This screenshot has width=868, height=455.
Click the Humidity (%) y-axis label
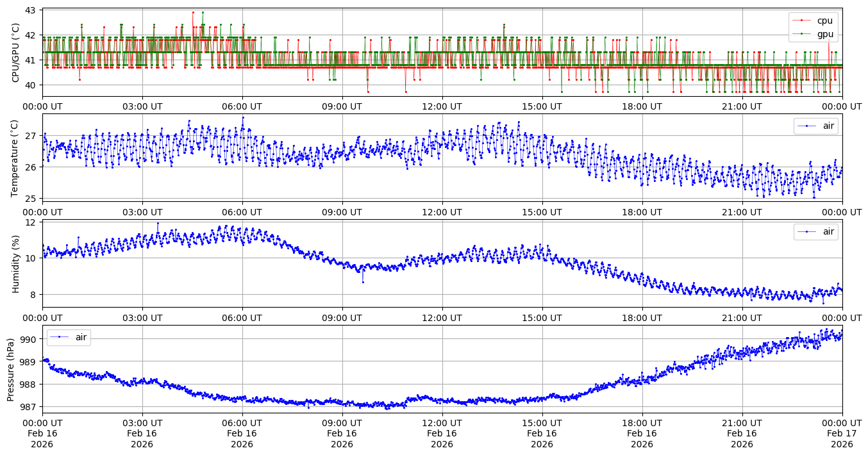pyautogui.click(x=16, y=263)
